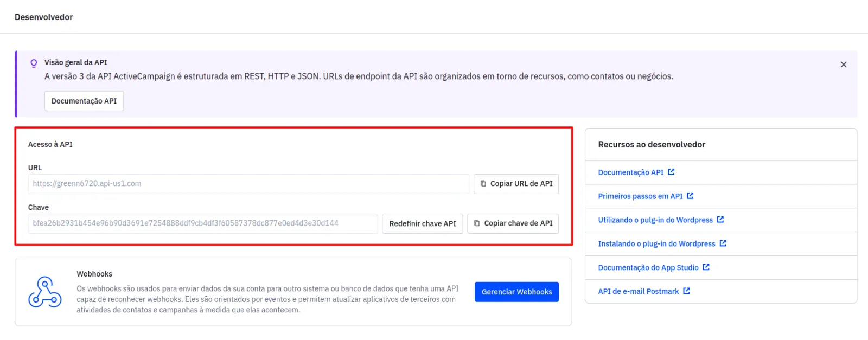Viewport: 868px width, 340px height.
Task: Click external-link icon beside Utilizando o pulg-in
Action: click(720, 220)
